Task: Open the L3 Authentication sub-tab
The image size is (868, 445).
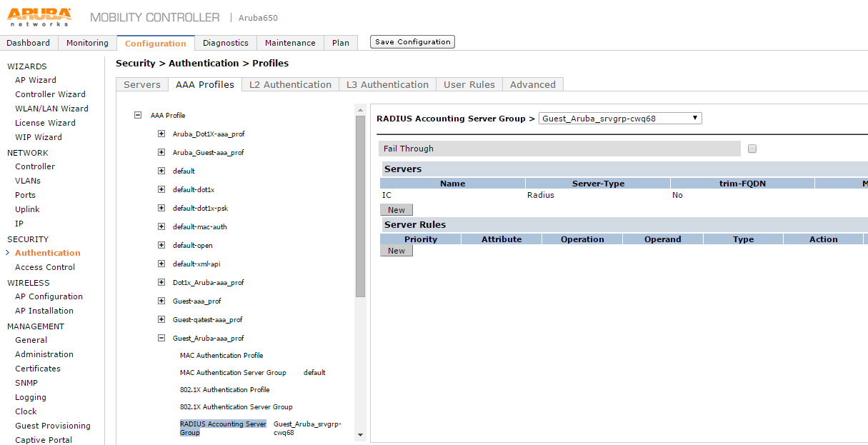Action: point(387,84)
